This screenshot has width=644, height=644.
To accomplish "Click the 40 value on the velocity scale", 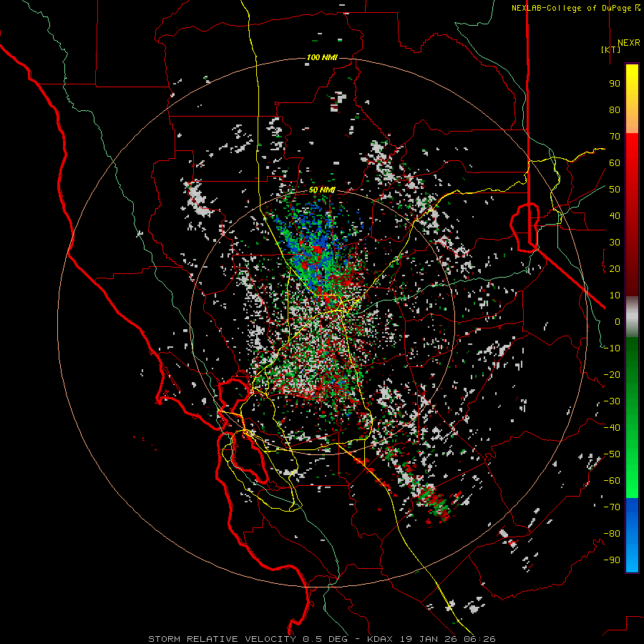I will pos(615,216).
